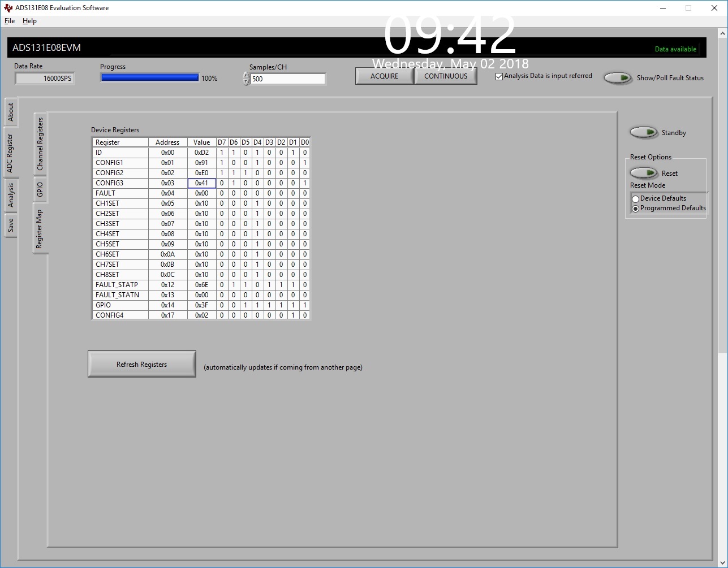Click the FAULT register name
The width and height of the screenshot is (728, 568).
pos(120,193)
